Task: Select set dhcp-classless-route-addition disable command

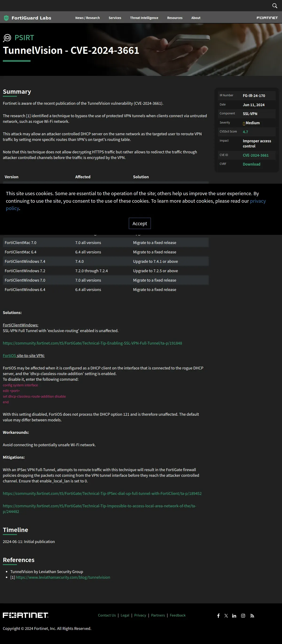Action: click(x=34, y=396)
